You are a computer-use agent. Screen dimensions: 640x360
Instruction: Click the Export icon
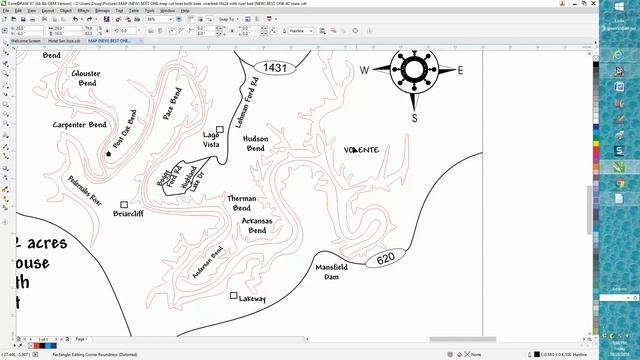[x=127, y=19]
